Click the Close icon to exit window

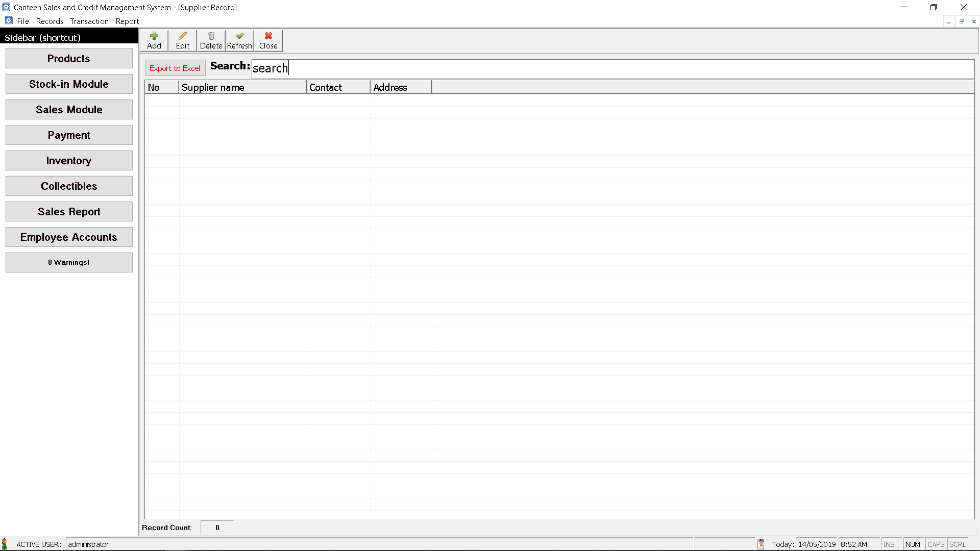coord(267,40)
